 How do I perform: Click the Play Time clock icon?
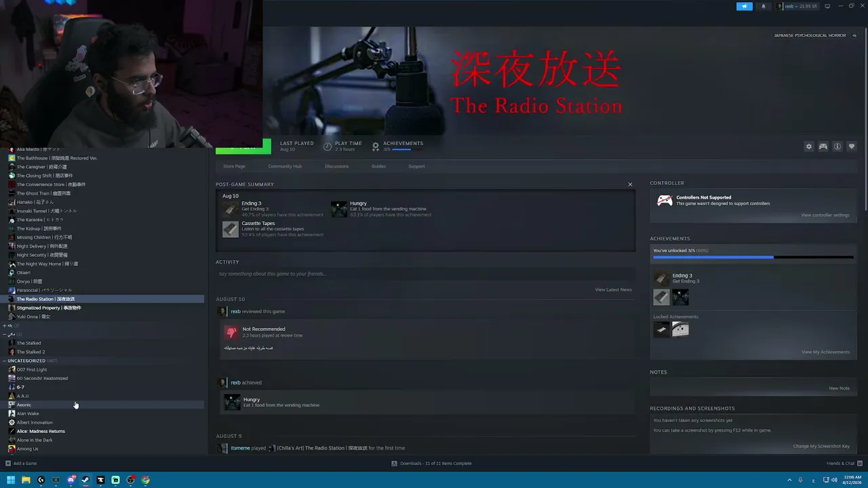(328, 146)
